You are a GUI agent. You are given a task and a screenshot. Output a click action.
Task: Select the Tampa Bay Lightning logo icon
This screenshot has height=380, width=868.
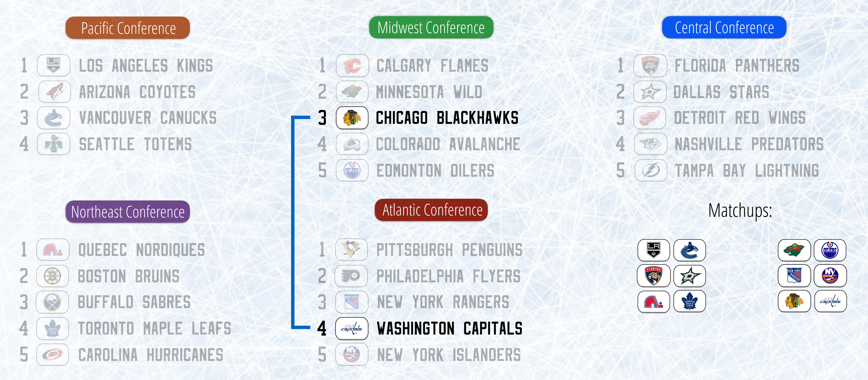[651, 170]
